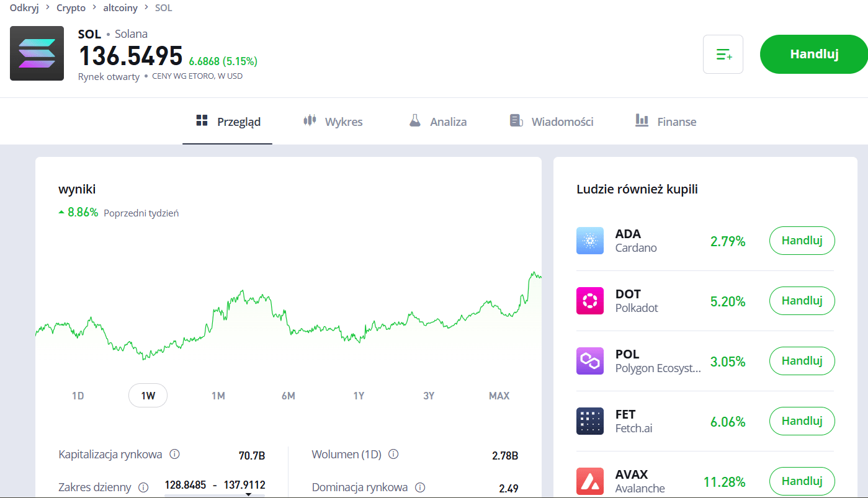Screen dimensions: 868x498
Task: Click the FET Fetch.ai name text
Action: click(634, 421)
